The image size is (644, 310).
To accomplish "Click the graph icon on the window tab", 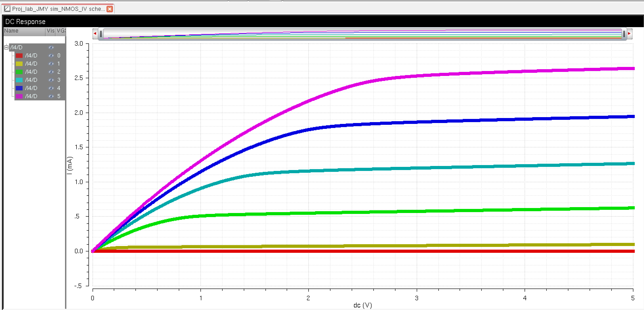I will [7, 9].
